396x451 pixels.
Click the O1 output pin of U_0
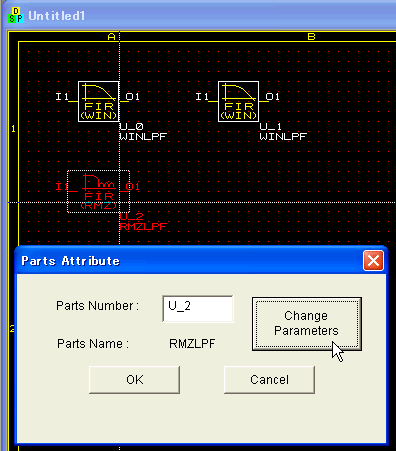[132, 97]
